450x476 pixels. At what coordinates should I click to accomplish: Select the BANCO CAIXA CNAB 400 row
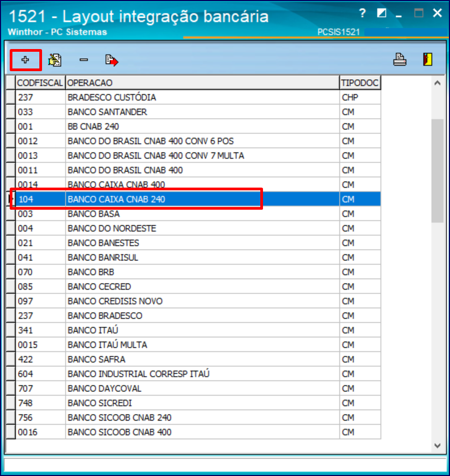click(x=198, y=184)
